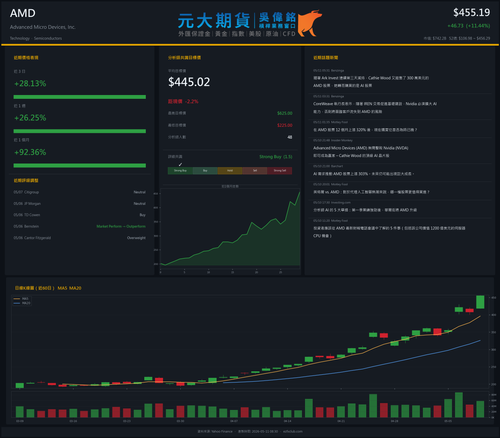Click the orange bull logo icon

click(x=310, y=23)
